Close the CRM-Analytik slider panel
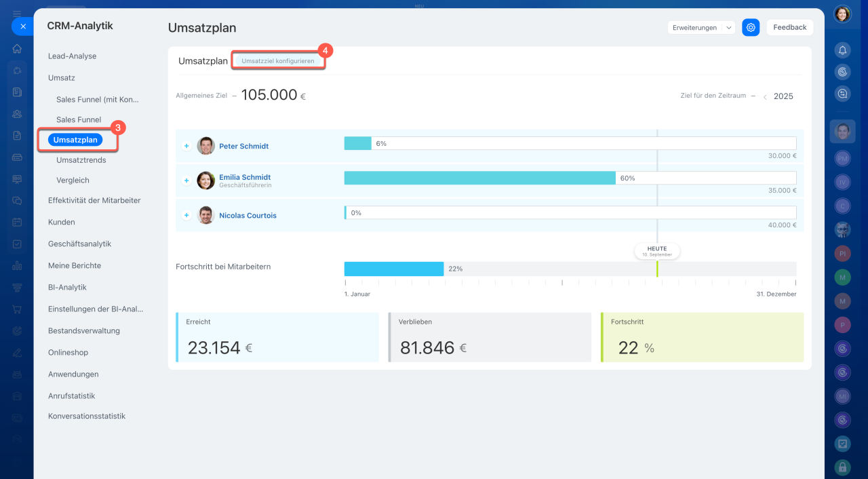Image resolution: width=868 pixels, height=479 pixels. coord(22,26)
